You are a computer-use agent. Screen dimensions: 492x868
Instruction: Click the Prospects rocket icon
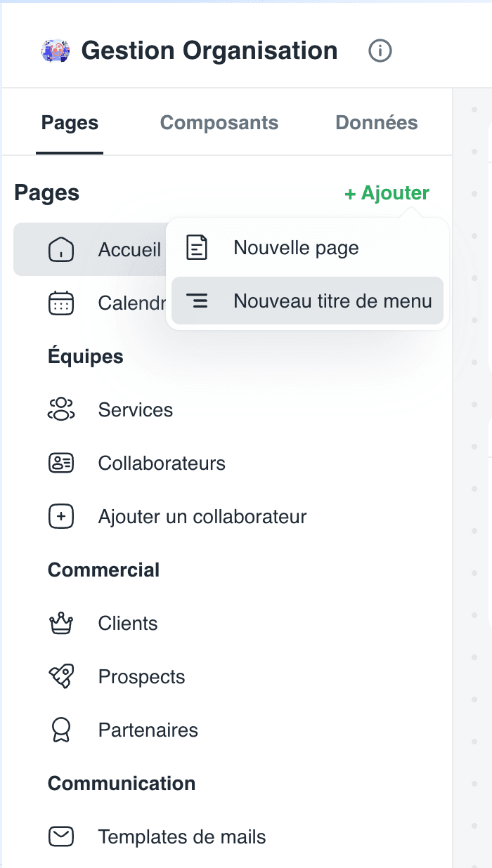(61, 677)
